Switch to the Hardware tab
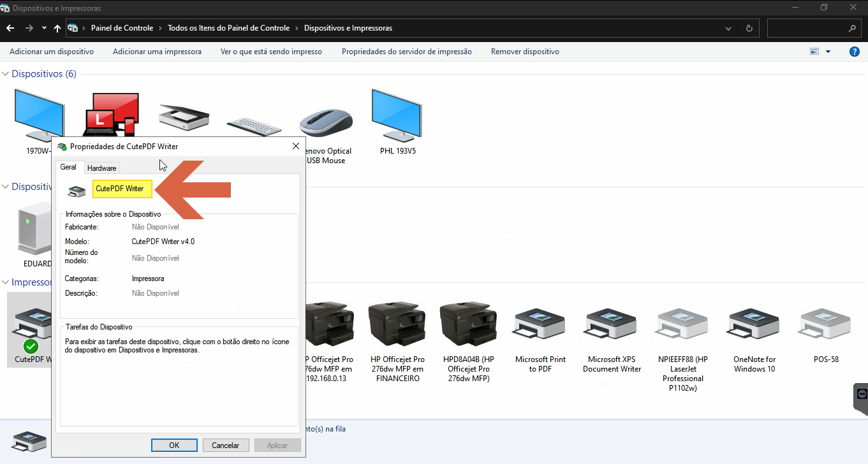 102,168
